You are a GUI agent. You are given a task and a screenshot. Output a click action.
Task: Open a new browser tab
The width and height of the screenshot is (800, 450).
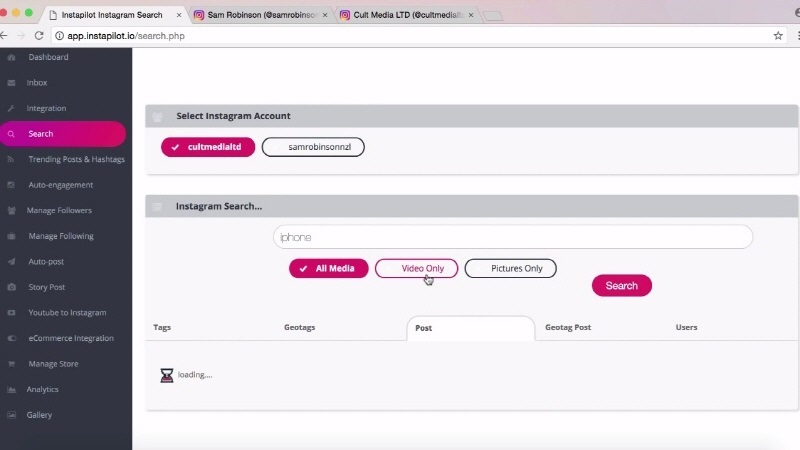[x=493, y=16]
